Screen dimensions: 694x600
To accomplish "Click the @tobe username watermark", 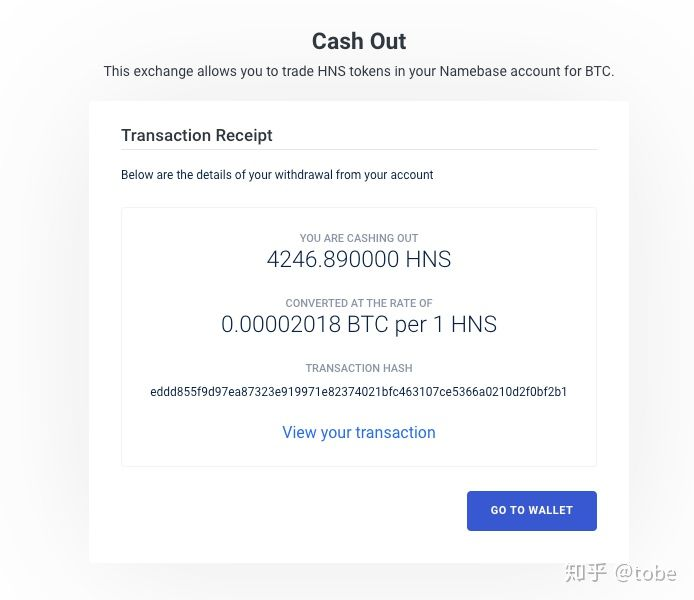I will 646,572.
